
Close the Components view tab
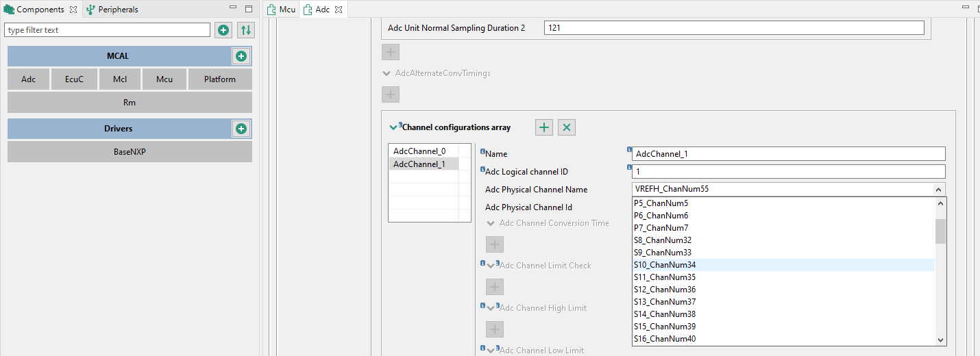(x=73, y=10)
